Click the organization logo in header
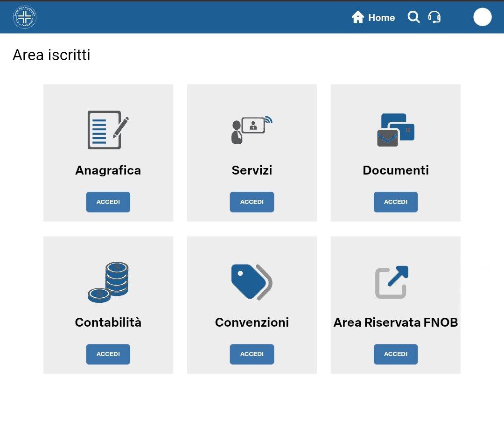Viewport: 504px width, 434px height. [25, 18]
